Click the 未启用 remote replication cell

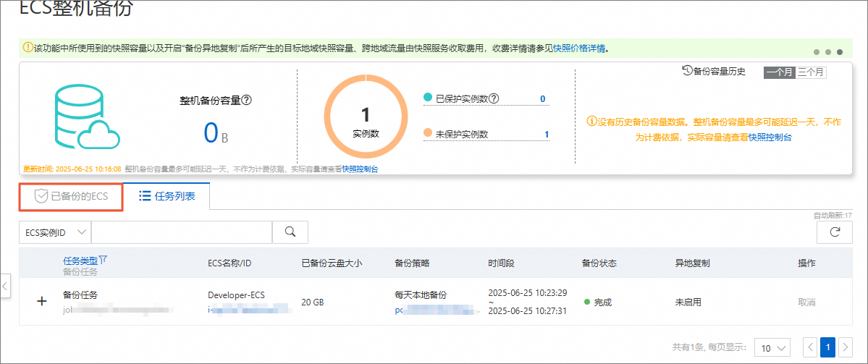coord(688,302)
